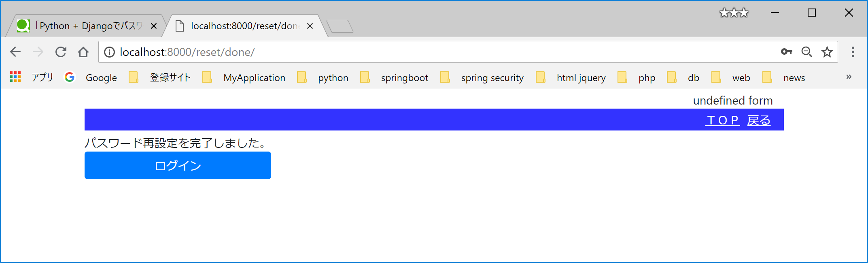Open the browser home page

click(x=83, y=52)
